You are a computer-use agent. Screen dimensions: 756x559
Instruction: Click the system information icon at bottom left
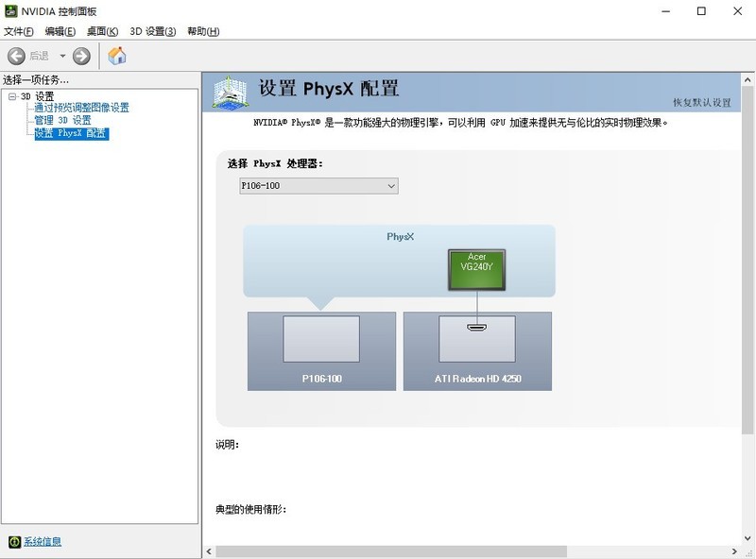(x=13, y=542)
